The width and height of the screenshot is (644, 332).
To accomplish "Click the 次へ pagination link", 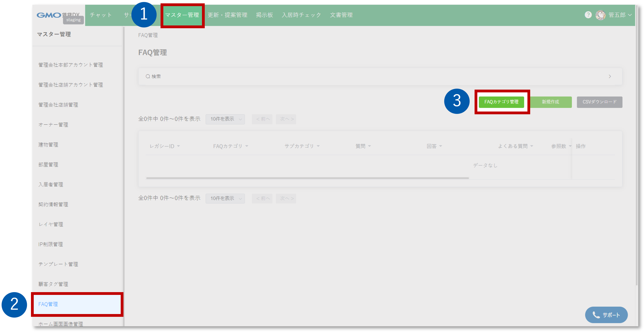I will [286, 119].
